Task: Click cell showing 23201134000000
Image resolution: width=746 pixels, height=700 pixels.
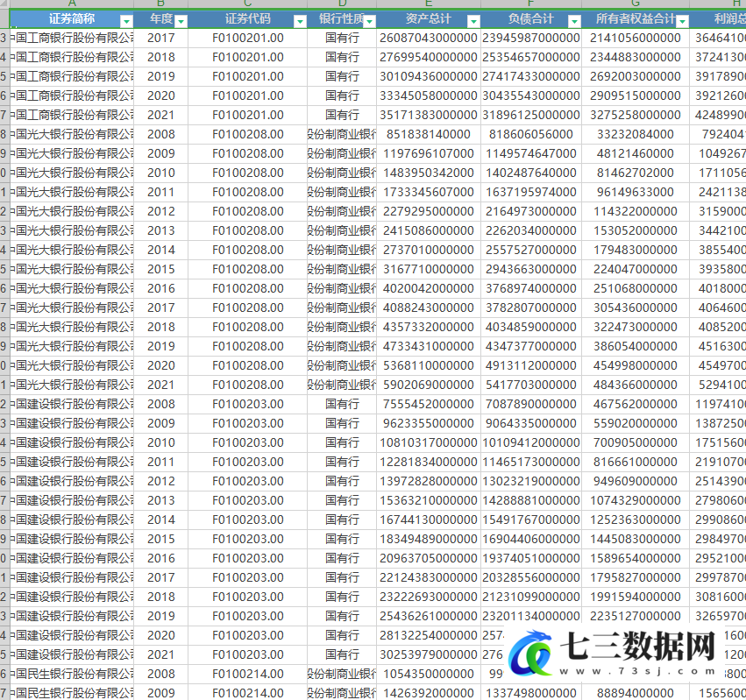Action: tap(531, 616)
